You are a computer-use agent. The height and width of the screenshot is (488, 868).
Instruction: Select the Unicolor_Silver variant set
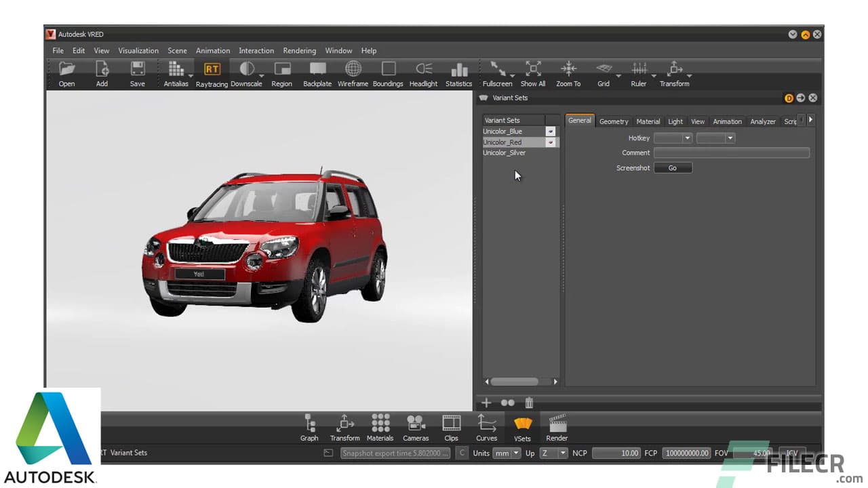tap(505, 152)
